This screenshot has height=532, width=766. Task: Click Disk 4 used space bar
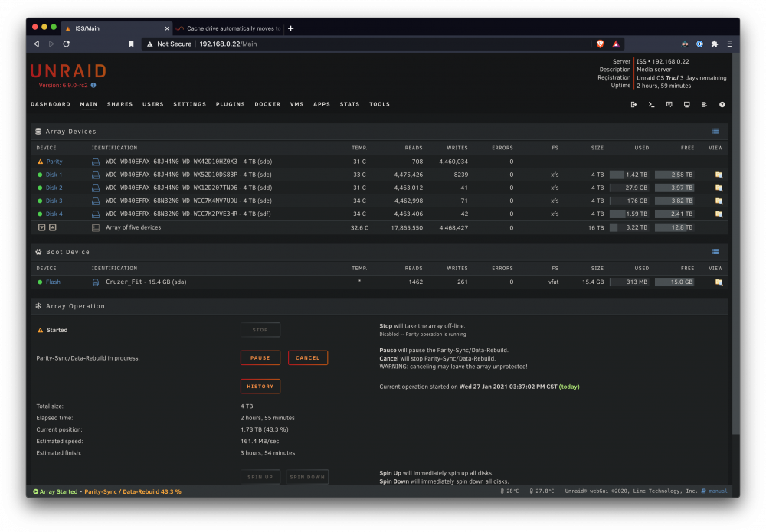[629, 214]
